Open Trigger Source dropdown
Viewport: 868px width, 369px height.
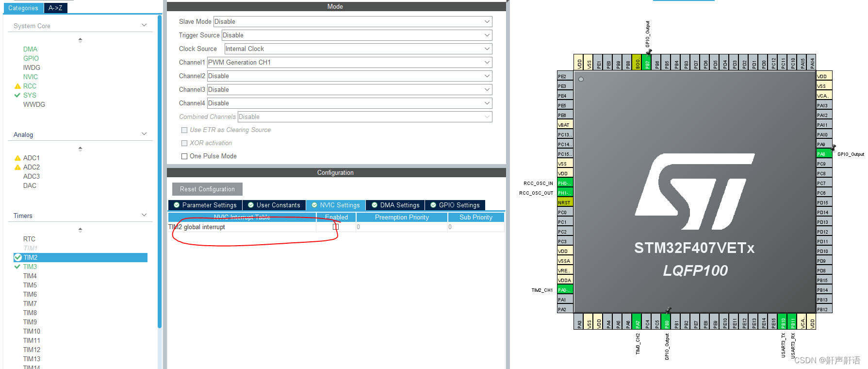coord(357,35)
